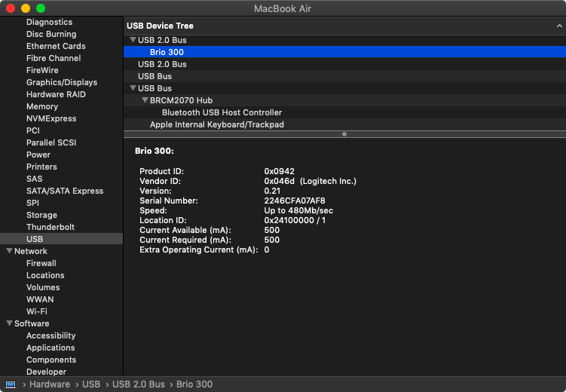Select Parallel SCSI sidebar item
566x392 pixels.
(51, 142)
